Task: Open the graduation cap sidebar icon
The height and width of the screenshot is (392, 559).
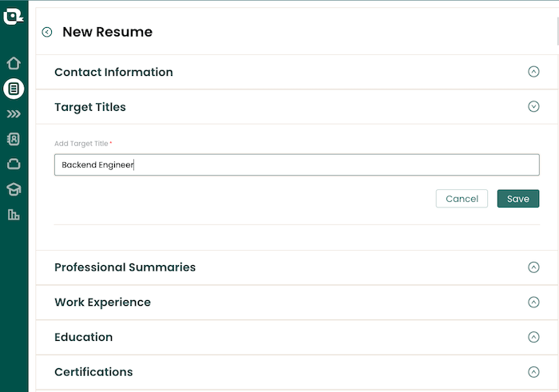Action: click(14, 189)
